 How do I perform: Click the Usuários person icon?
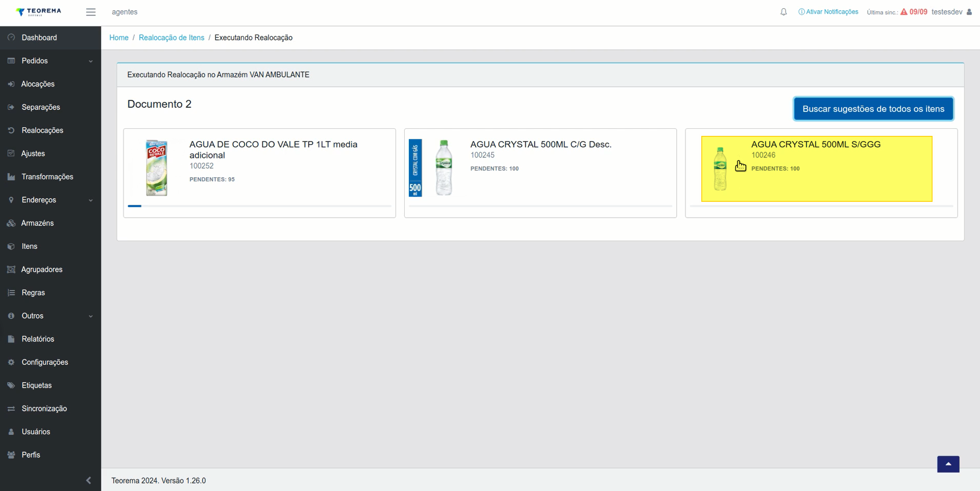pos(11,432)
